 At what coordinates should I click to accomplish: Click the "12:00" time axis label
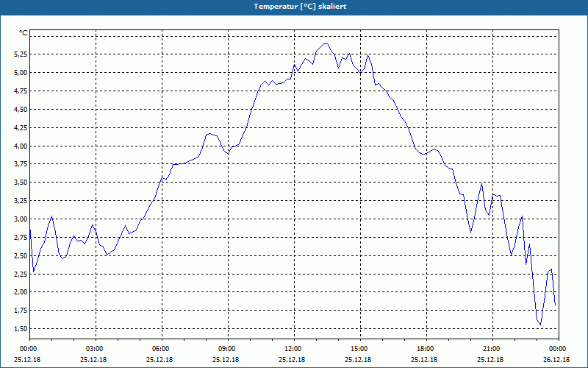click(294, 349)
